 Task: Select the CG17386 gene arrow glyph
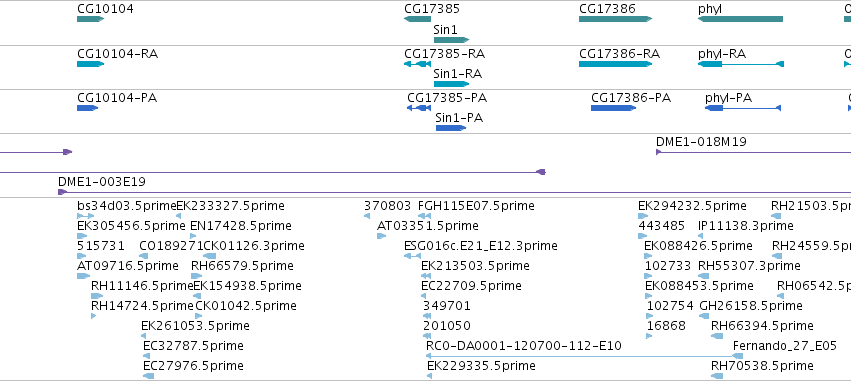point(615,19)
